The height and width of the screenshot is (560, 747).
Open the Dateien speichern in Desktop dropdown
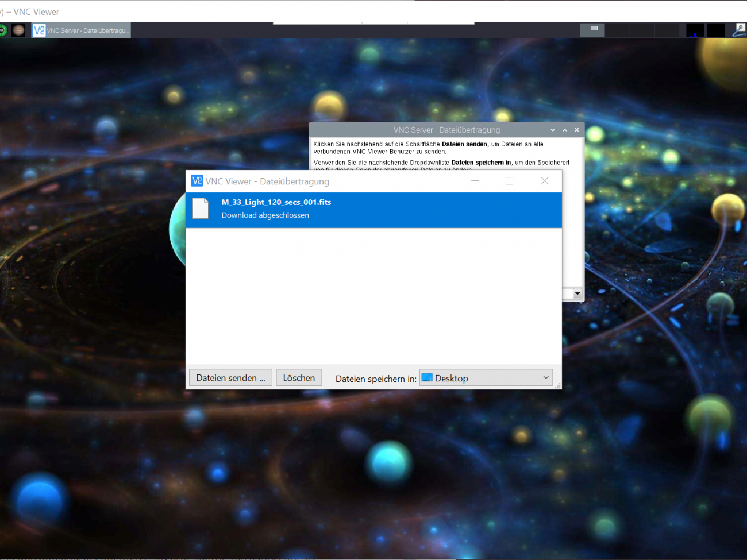coord(486,378)
